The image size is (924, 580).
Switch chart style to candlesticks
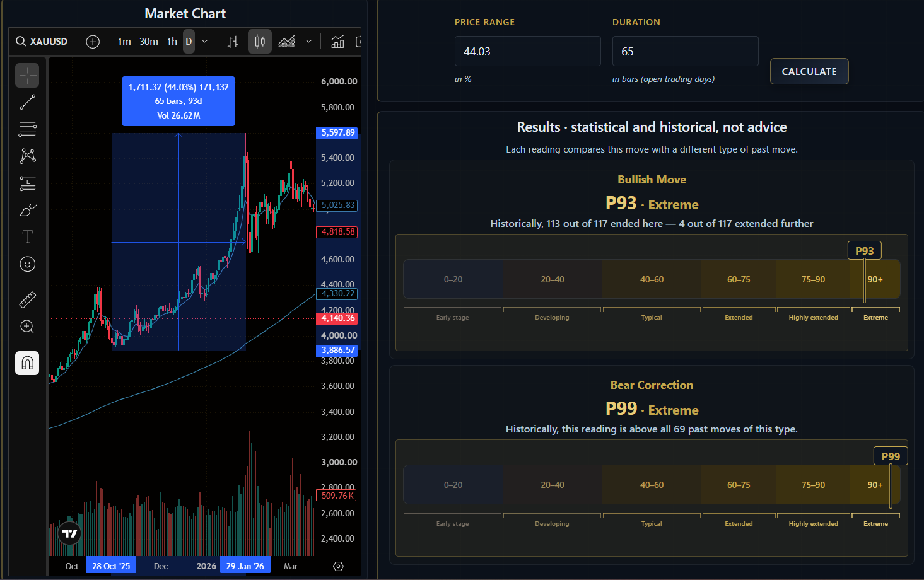coord(259,42)
